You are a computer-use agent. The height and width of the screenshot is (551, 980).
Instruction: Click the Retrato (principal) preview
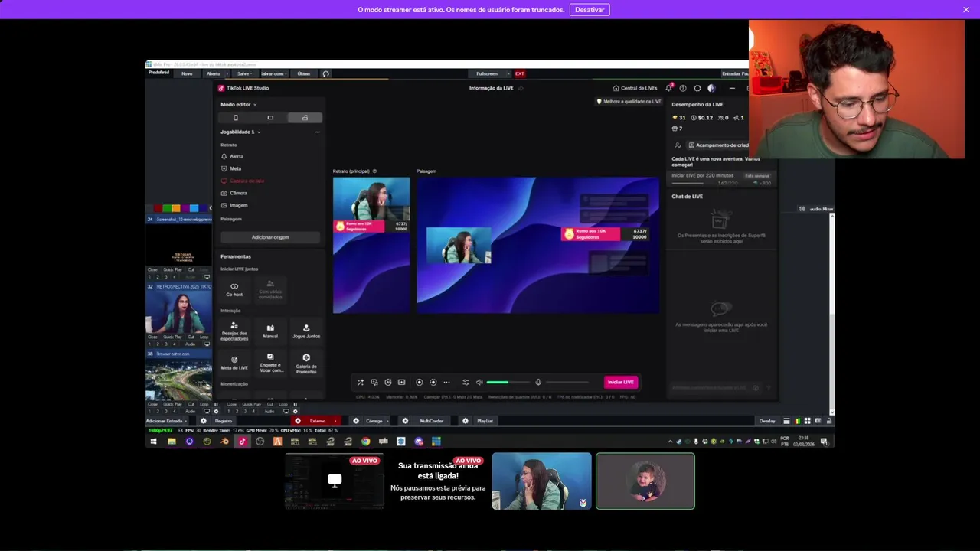click(x=371, y=245)
